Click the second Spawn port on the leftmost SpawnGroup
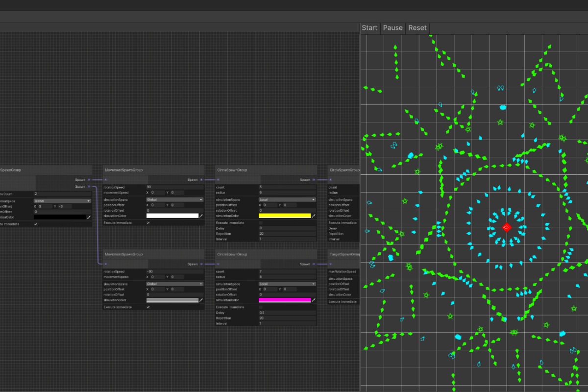The width and height of the screenshot is (588, 392). click(90, 187)
